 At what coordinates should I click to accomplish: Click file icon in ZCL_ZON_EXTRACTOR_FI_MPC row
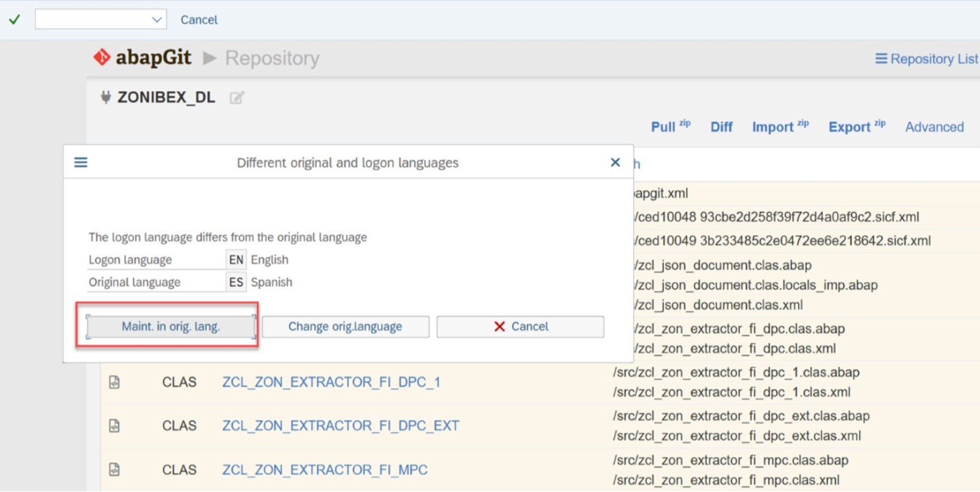pos(115,470)
